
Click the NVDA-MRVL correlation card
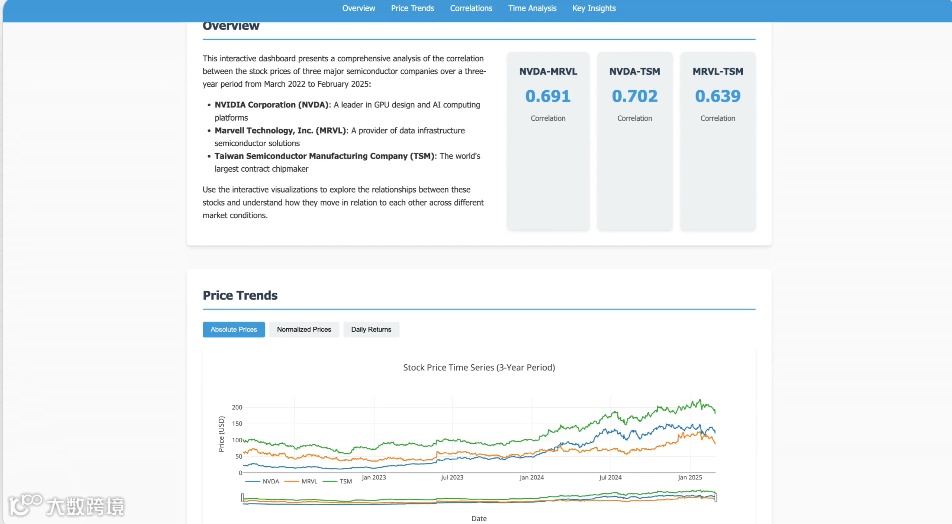point(548,141)
